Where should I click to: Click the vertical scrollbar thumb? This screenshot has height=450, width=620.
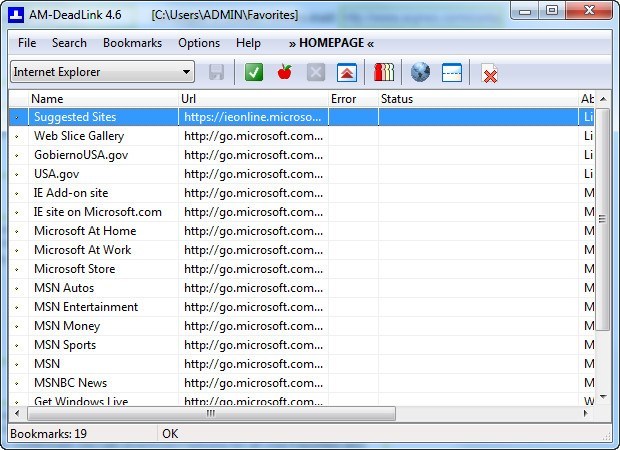tap(603, 219)
